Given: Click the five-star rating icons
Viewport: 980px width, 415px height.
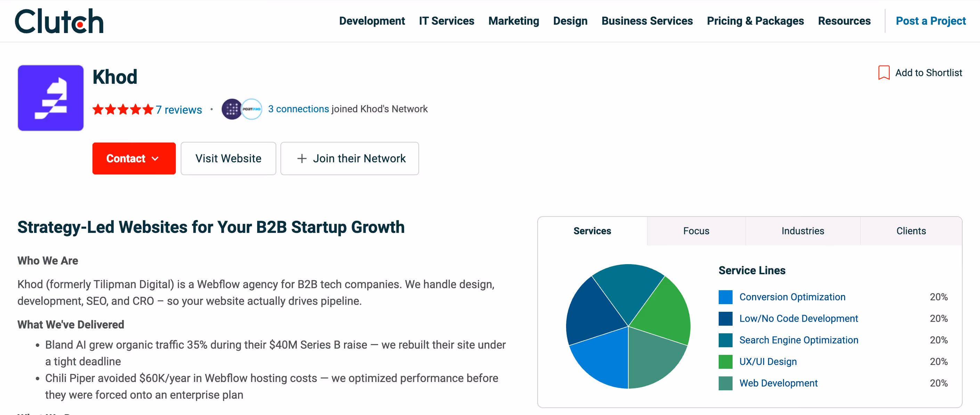Looking at the screenshot, I should coord(123,109).
